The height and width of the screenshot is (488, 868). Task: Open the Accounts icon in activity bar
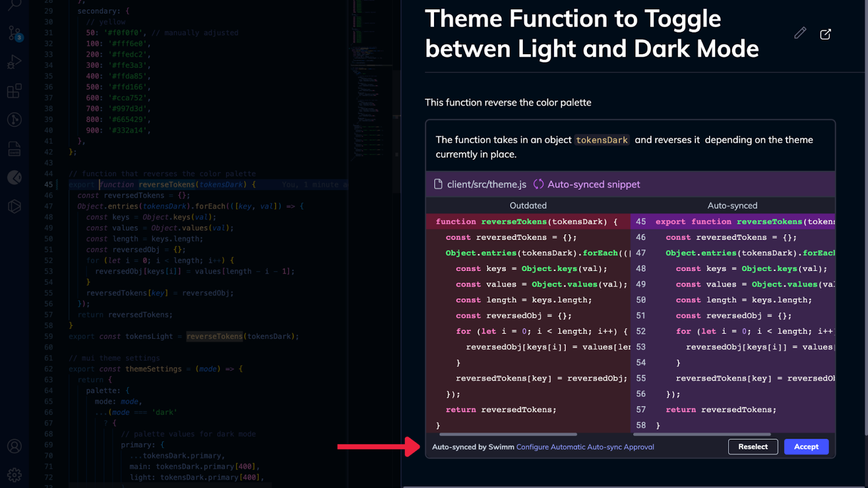[15, 446]
